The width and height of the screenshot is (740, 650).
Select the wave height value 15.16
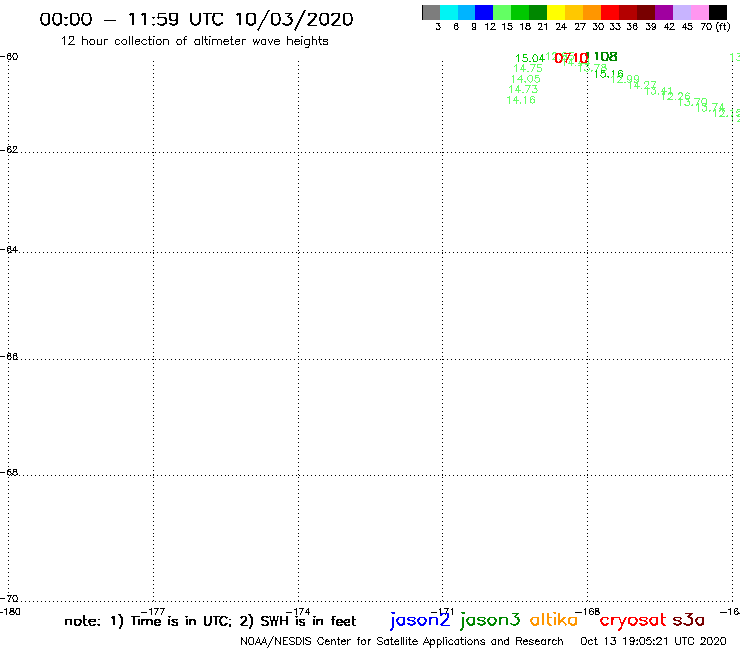(608, 74)
